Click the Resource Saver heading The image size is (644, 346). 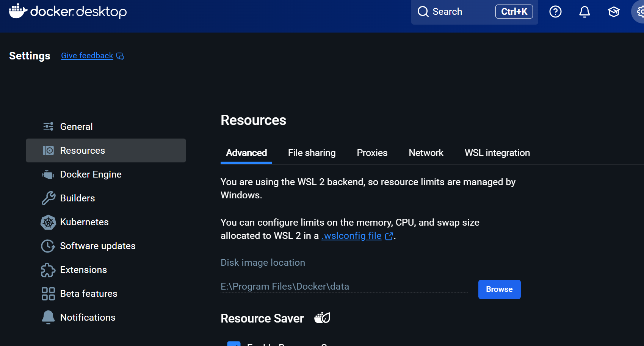(262, 318)
